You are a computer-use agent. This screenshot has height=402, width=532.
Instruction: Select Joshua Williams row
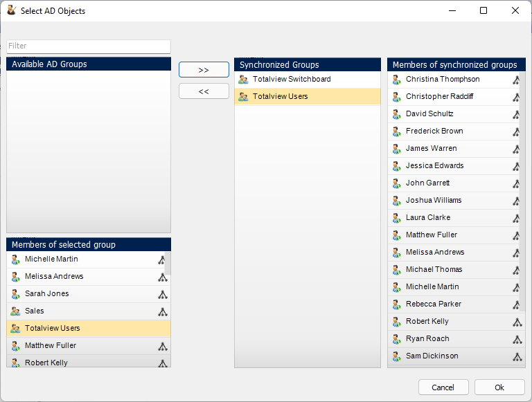(x=454, y=201)
